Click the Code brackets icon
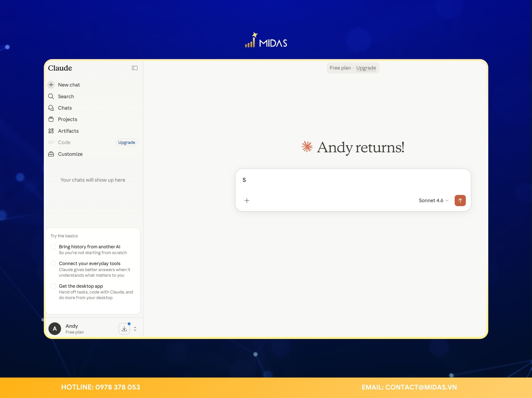Screen dimensions: 532x398 [51, 142]
